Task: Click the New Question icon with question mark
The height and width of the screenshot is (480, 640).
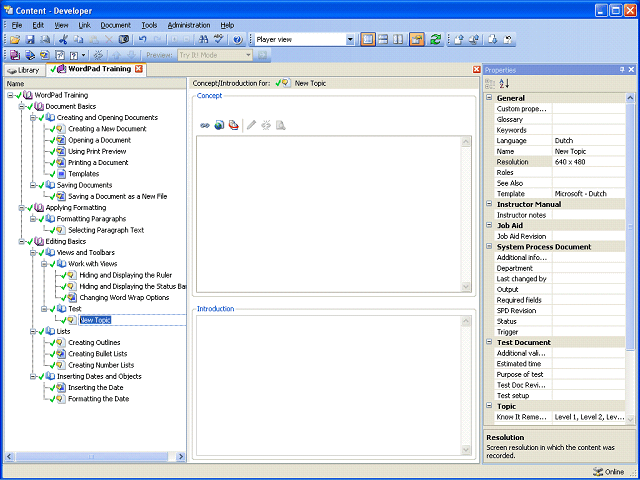Action: pos(74,55)
